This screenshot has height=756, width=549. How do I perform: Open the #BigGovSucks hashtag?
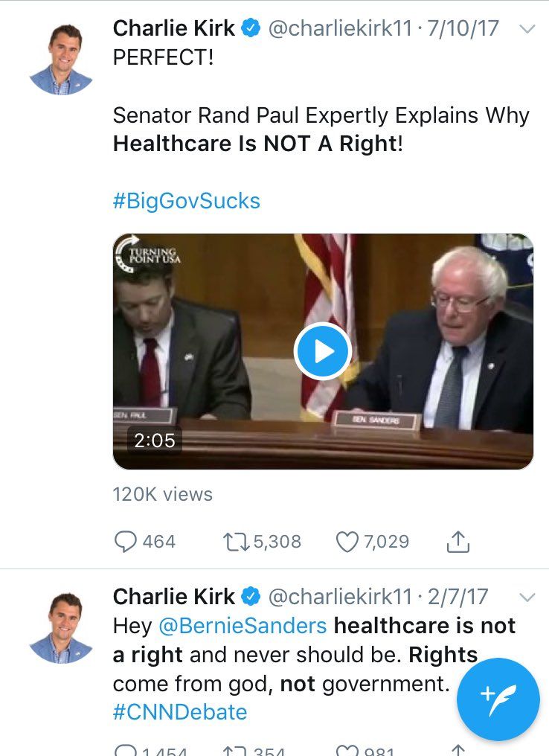pos(187,201)
